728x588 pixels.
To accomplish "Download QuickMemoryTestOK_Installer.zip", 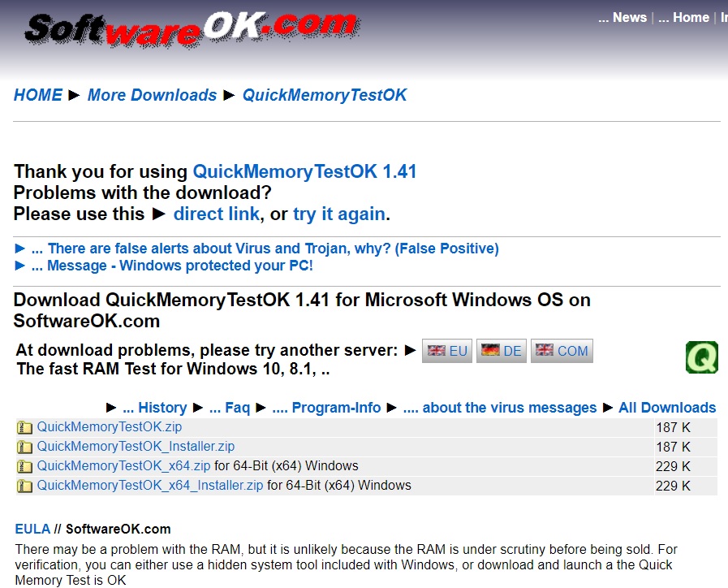I will pyautogui.click(x=136, y=447).
